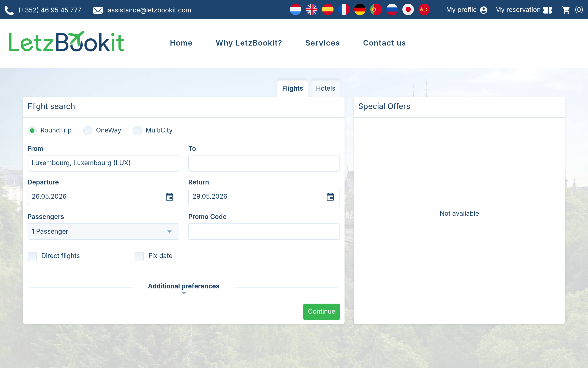Viewport: 588px width, 368px height.
Task: Click the Continue button
Action: [322, 311]
